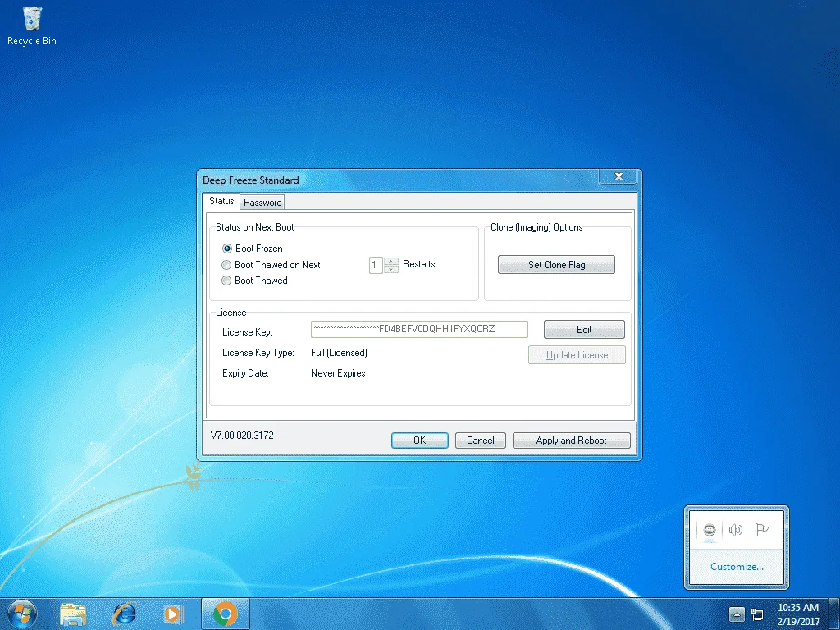Viewport: 840px width, 630px height.
Task: Close the Deep Freeze Standard window
Action: [619, 176]
